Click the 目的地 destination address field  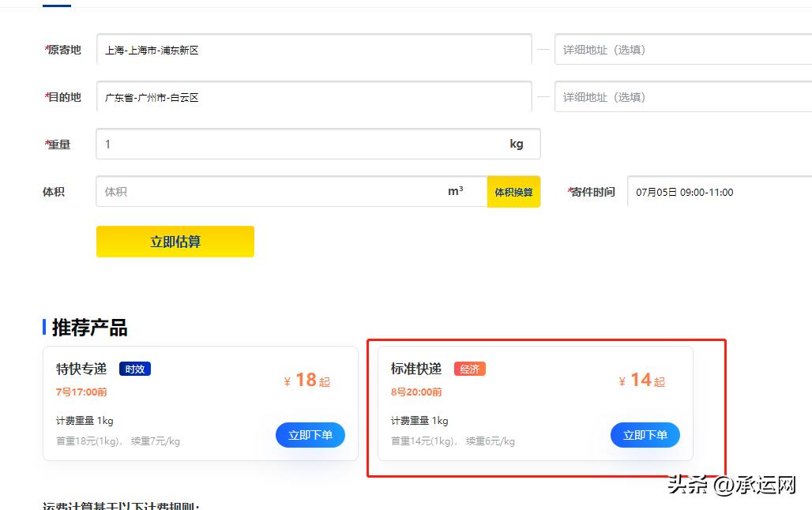tap(316, 96)
